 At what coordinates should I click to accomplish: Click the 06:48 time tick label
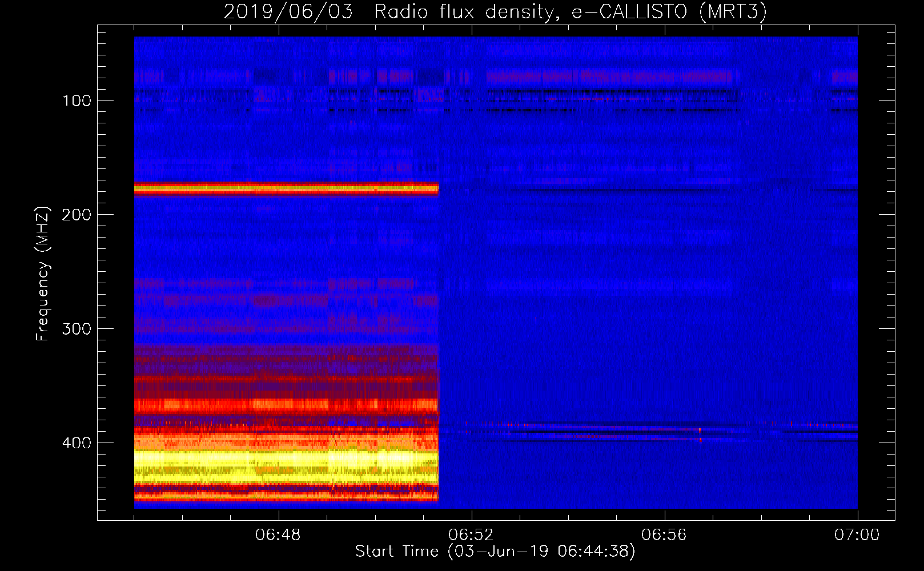click(278, 535)
